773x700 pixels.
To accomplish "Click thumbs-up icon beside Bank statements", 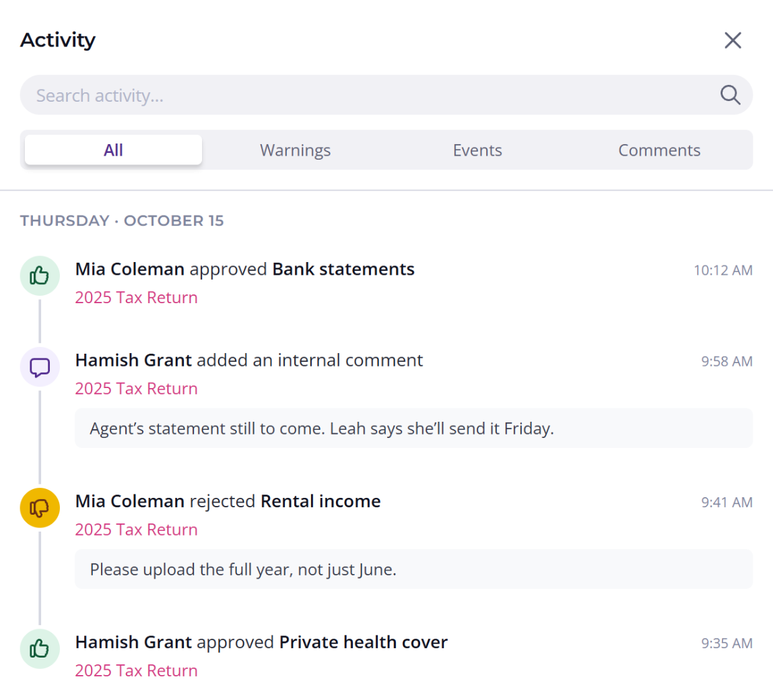I will [x=40, y=276].
